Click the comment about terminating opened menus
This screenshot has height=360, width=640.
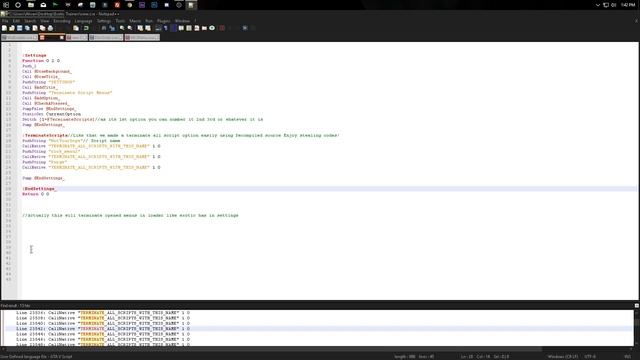130,215
